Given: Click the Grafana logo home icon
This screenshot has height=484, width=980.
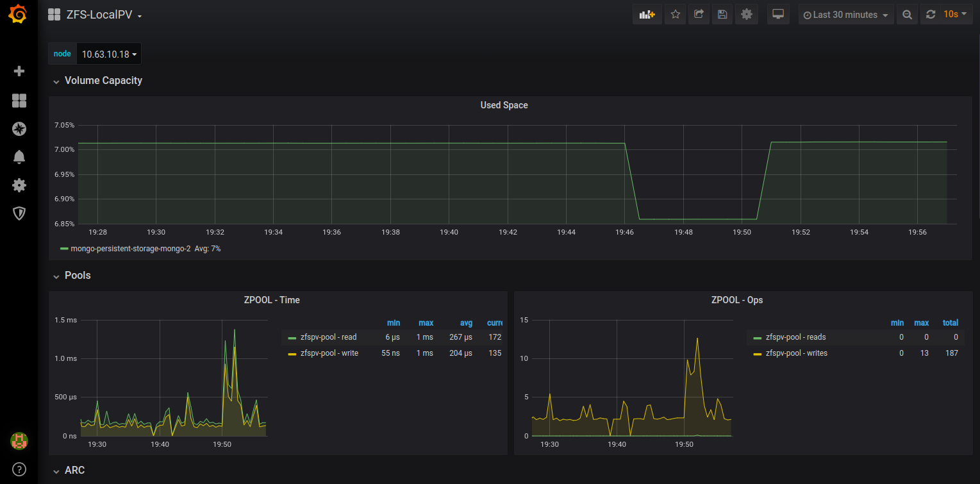Looking at the screenshot, I should click(x=19, y=14).
